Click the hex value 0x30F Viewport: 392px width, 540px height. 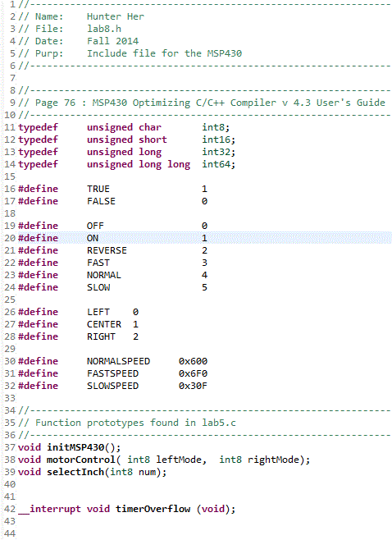click(x=193, y=386)
